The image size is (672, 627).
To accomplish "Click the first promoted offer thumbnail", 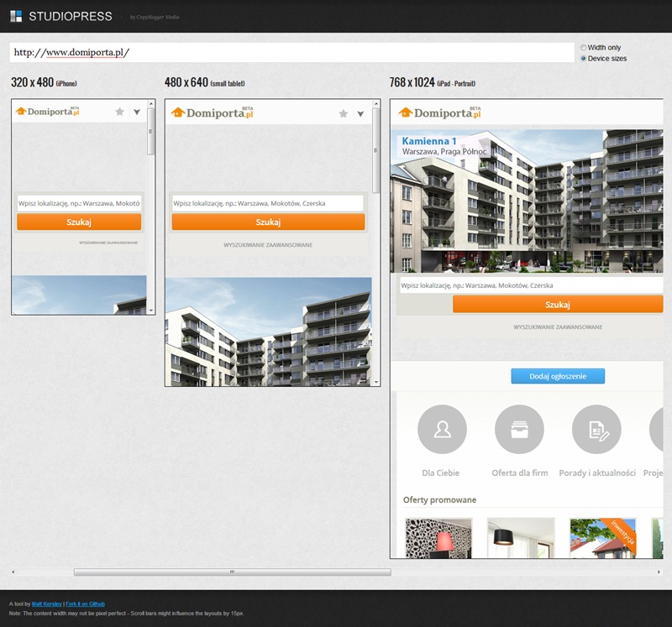I will (438, 537).
